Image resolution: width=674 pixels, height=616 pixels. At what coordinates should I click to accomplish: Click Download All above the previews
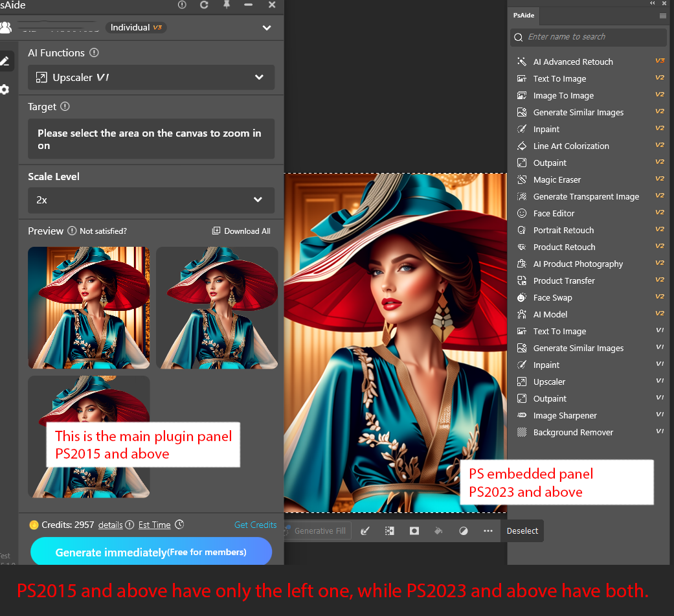[x=242, y=231]
